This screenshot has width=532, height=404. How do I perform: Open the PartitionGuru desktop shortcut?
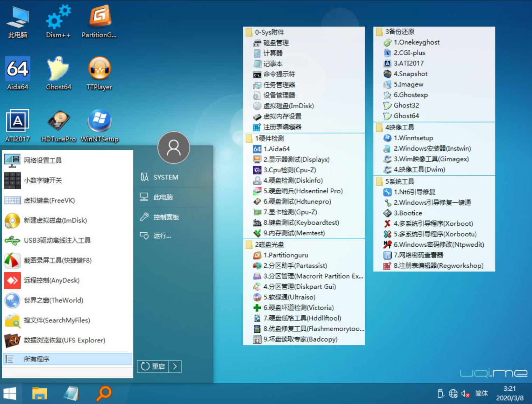[99, 22]
